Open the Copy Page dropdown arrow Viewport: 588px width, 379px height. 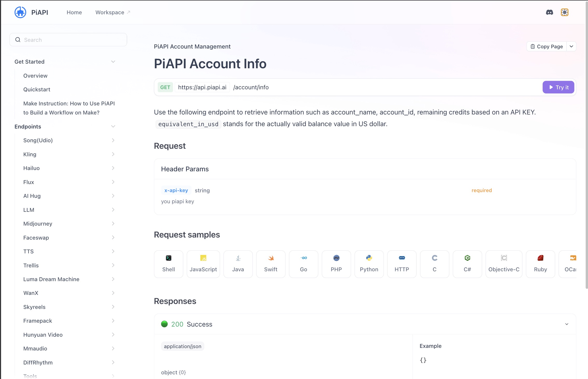(x=571, y=46)
